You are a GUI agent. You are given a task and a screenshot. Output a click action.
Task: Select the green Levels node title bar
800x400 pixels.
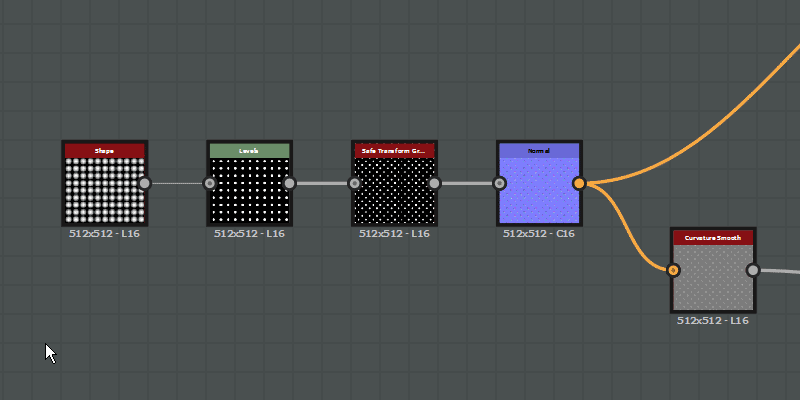tap(249, 151)
